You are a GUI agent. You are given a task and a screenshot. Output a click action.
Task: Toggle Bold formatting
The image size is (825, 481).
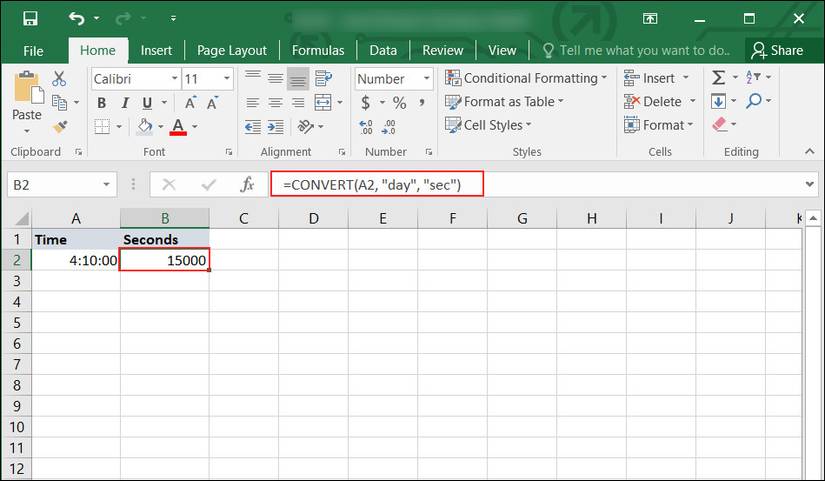(101, 102)
